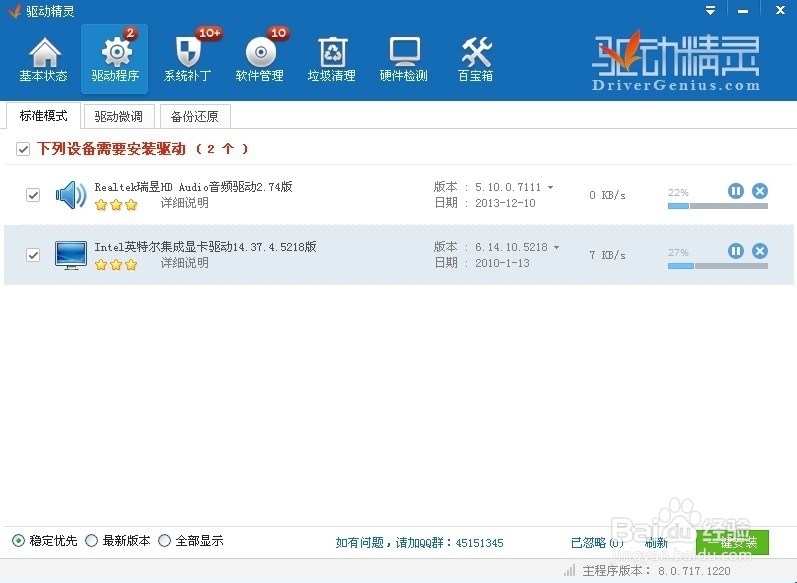Click the Realtek瑞昱HD Audio driver name
Screen dimensions: 797x583
(194, 187)
